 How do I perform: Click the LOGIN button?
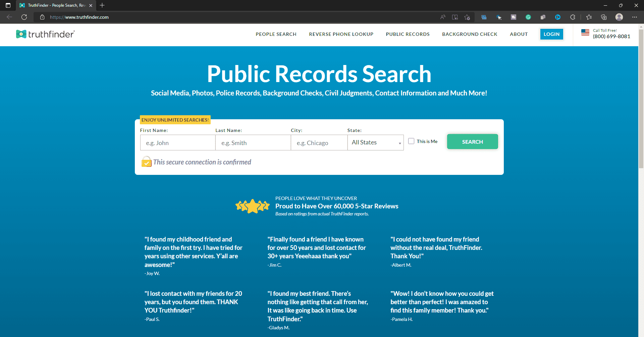click(551, 34)
